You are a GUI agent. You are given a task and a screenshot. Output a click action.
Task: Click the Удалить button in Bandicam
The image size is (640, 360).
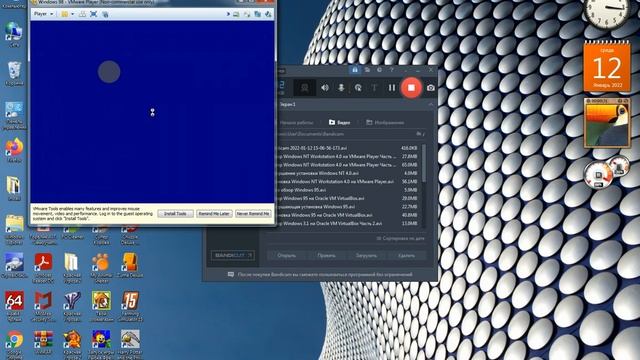pos(406,256)
